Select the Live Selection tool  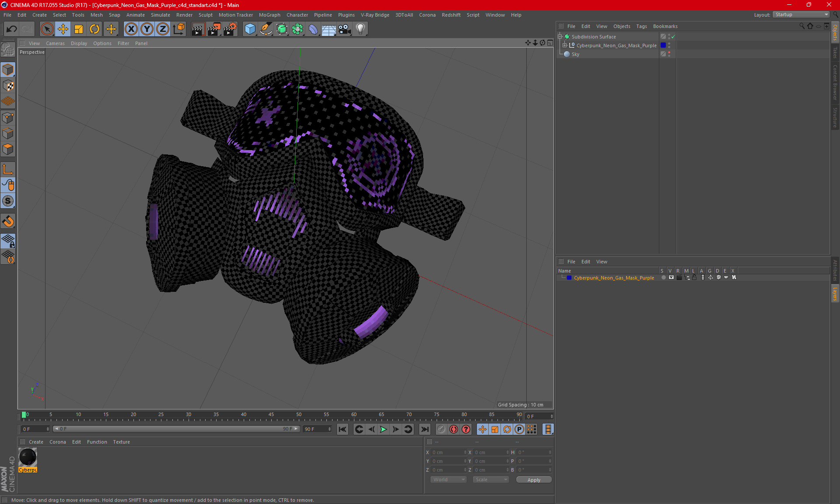tap(47, 29)
